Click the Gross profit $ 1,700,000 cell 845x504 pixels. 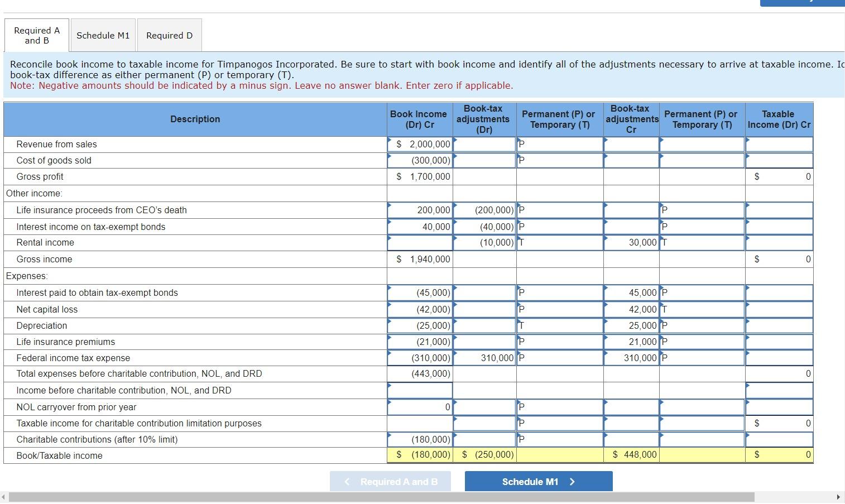(x=420, y=176)
